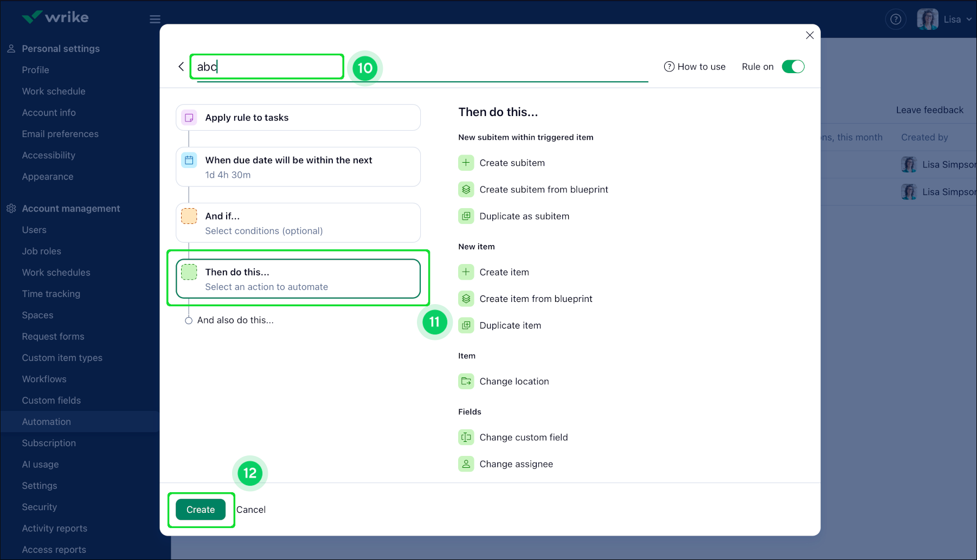Open Email preferences
Image resolution: width=977 pixels, height=560 pixels.
[60, 134]
